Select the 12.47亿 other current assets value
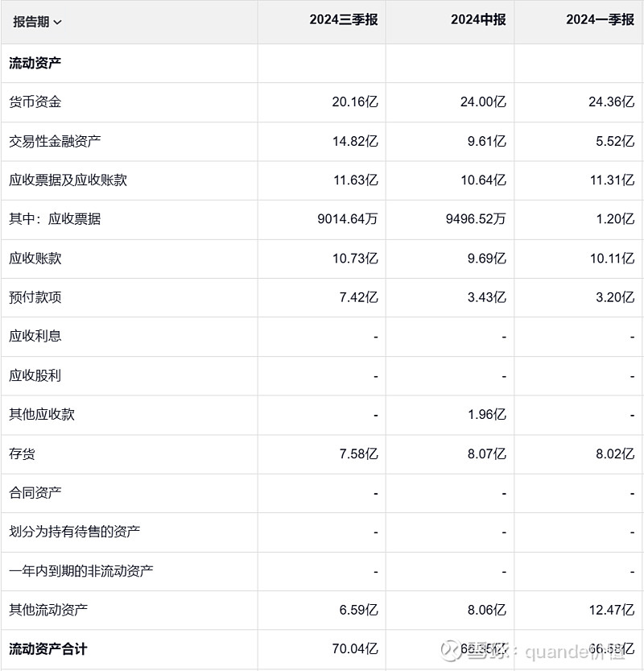 612,610
